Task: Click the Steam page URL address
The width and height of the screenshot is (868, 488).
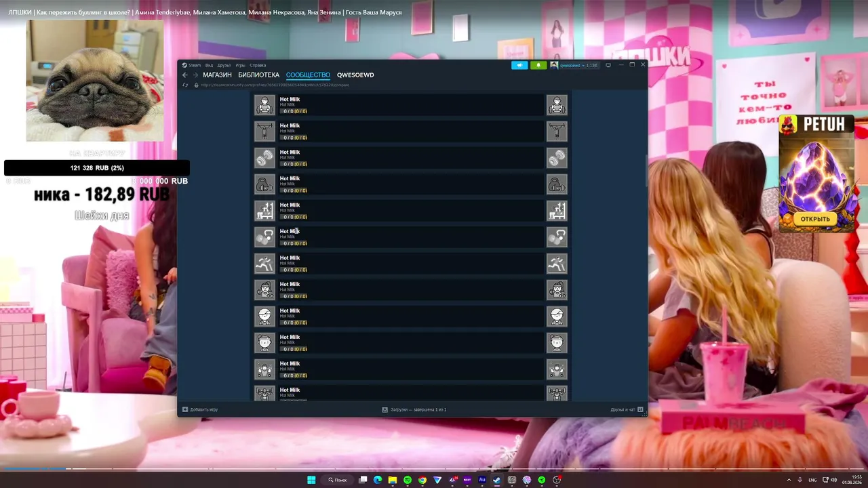Action: 275,85
